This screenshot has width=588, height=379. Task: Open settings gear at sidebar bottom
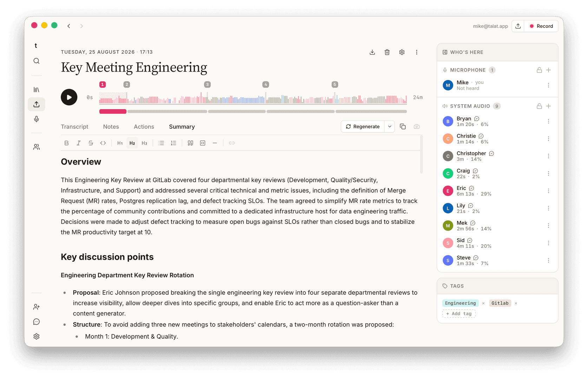point(37,337)
